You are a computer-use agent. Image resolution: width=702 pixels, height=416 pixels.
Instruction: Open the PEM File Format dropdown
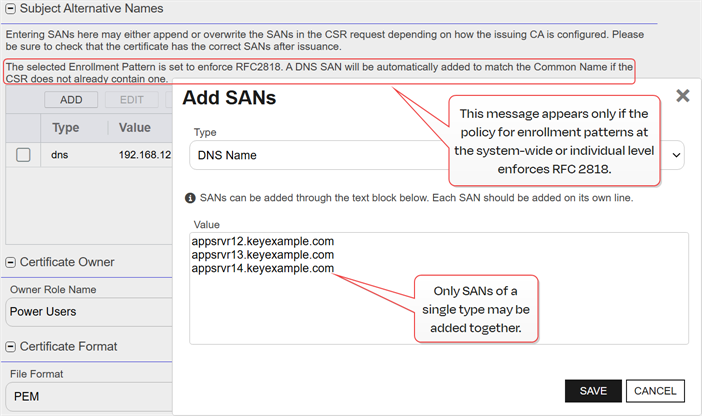click(x=90, y=396)
